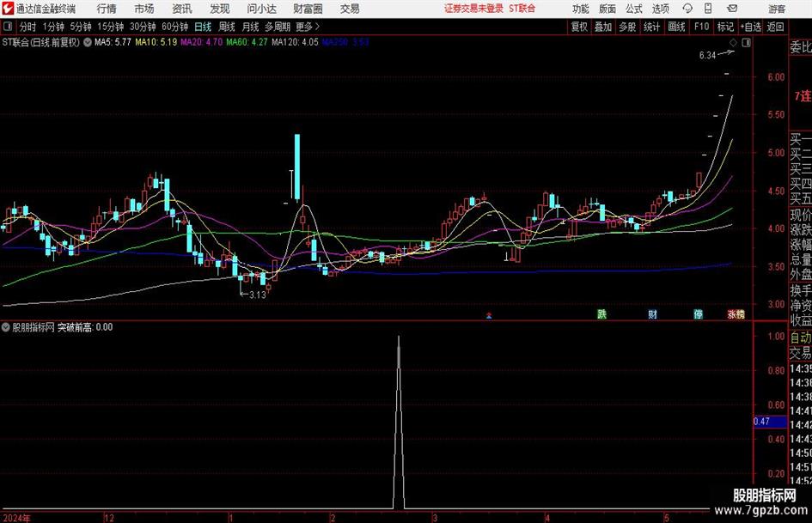Open the 行情 menu
This screenshot has width=812, height=523.
[107, 9]
